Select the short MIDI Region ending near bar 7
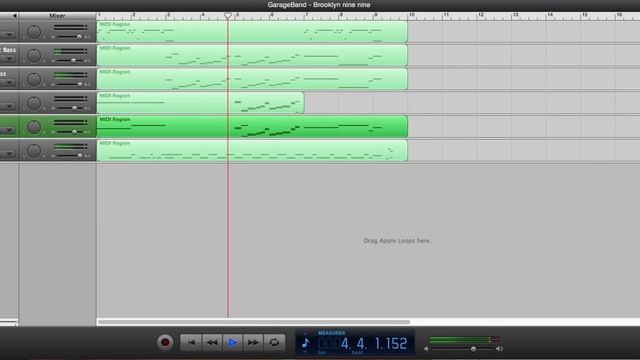Image resolution: width=640 pixels, height=360 pixels. coord(200,102)
